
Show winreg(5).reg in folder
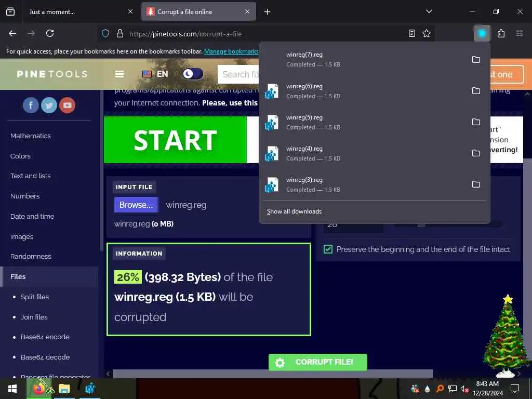[x=476, y=122]
